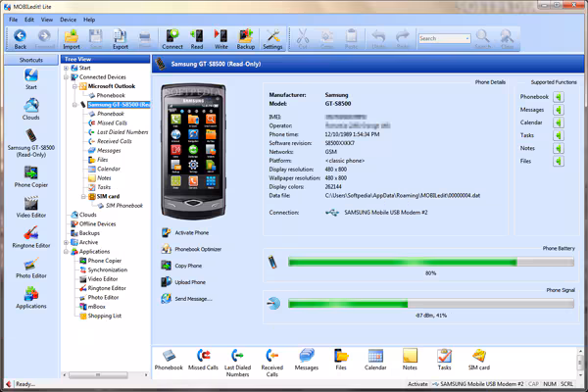This screenshot has width=588, height=392.
Task: Open Ringtone Editor shortcut
Action: pos(31,237)
